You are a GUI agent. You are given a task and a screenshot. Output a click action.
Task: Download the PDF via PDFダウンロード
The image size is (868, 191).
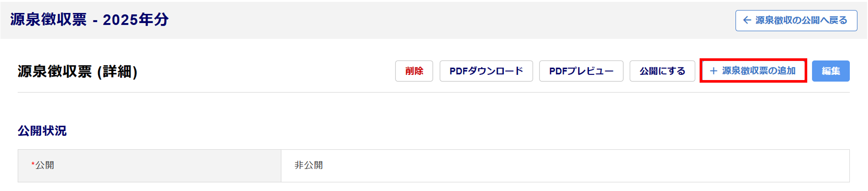coord(486,71)
